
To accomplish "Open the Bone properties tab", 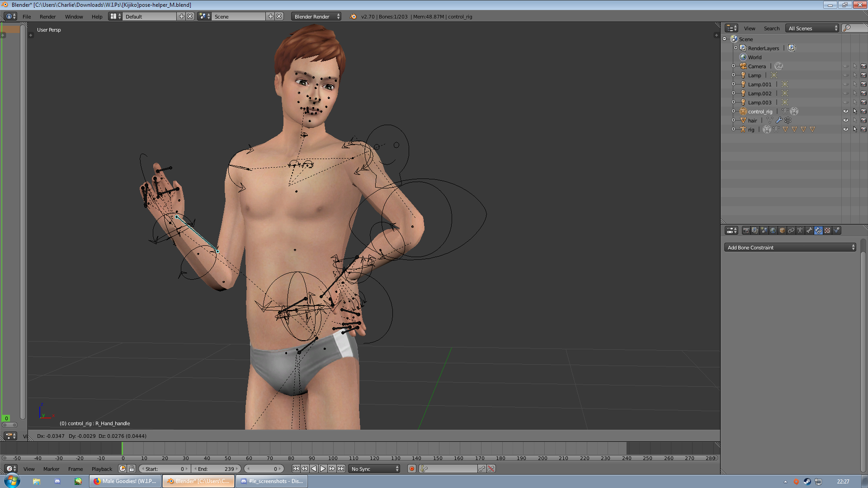I will tap(809, 230).
